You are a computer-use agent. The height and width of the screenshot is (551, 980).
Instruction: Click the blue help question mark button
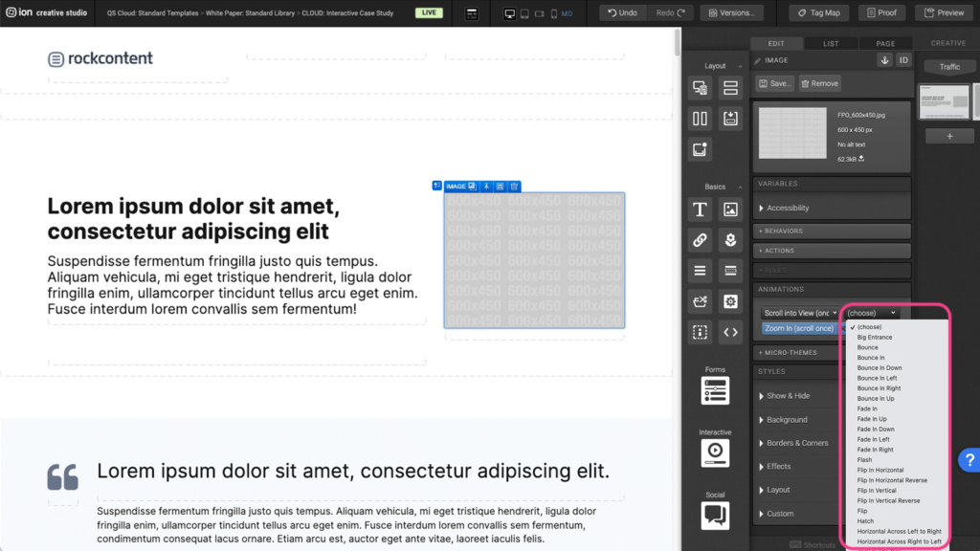click(x=969, y=459)
